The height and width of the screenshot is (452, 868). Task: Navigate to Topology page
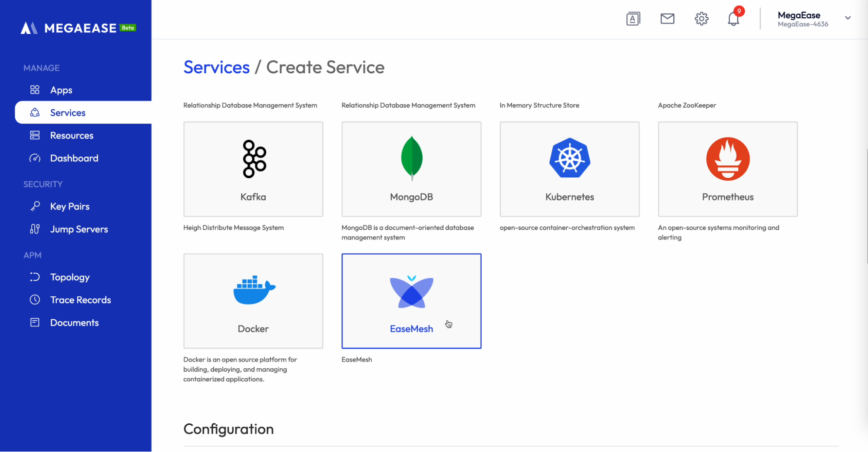(x=70, y=277)
